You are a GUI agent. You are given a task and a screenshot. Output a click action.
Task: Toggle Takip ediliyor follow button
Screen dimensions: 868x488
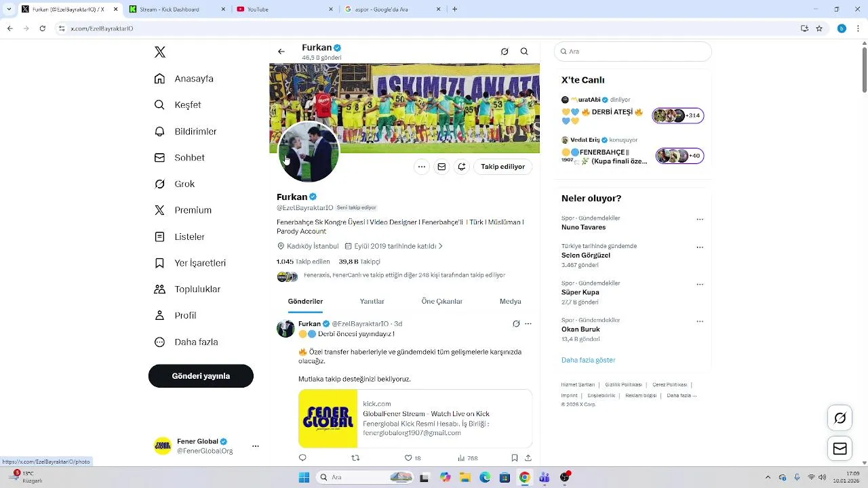pyautogui.click(x=502, y=167)
